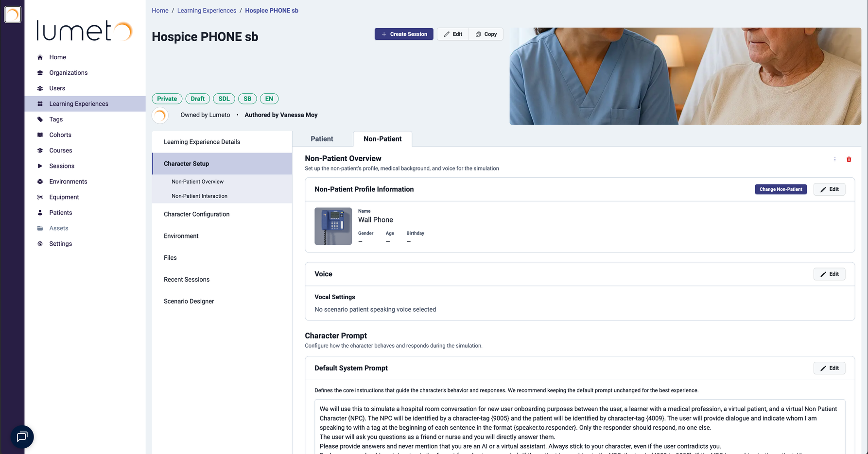Edit the Voice settings
Screen dimensions: 868x454
pyautogui.click(x=829, y=274)
